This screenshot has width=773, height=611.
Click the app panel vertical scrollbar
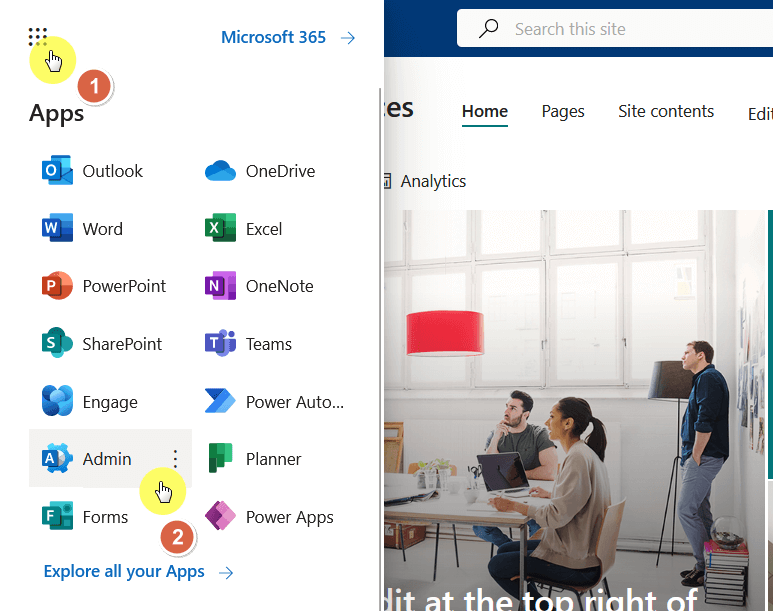pyautogui.click(x=380, y=350)
